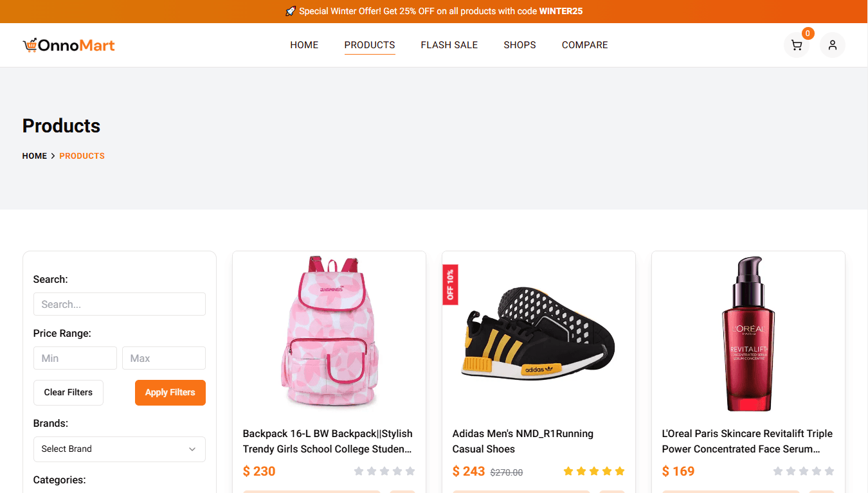Click the rocket icon in promo banner
Image resolution: width=868 pixels, height=493 pixels.
point(291,12)
